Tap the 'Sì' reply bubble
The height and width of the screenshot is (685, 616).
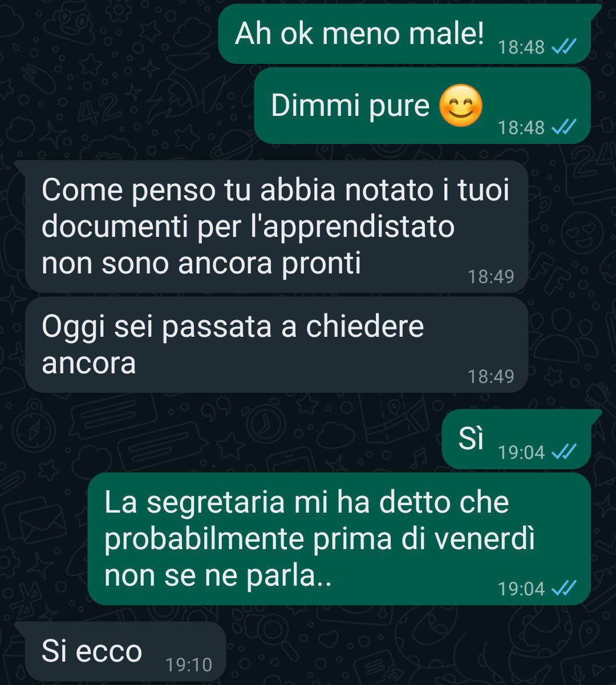516,439
